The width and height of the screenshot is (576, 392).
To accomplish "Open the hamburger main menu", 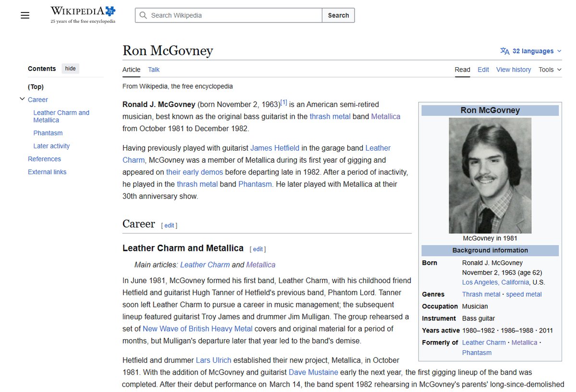I will (x=25, y=15).
